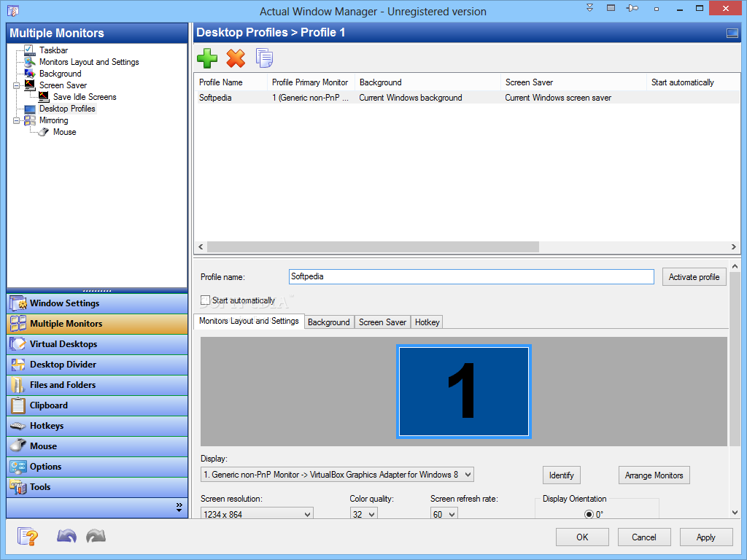Click the Options section icon
The height and width of the screenshot is (560, 747).
pos(18,467)
